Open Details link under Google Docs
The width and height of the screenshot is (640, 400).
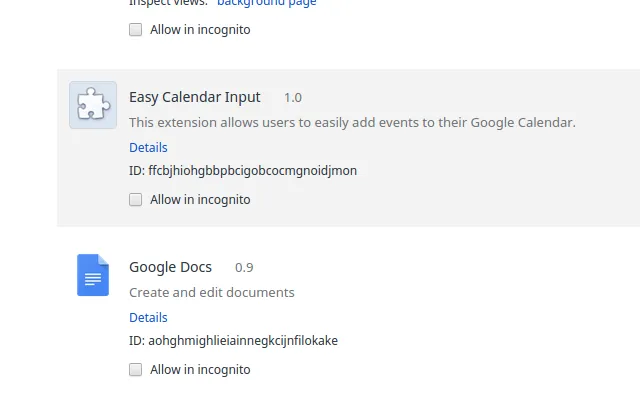tap(148, 318)
